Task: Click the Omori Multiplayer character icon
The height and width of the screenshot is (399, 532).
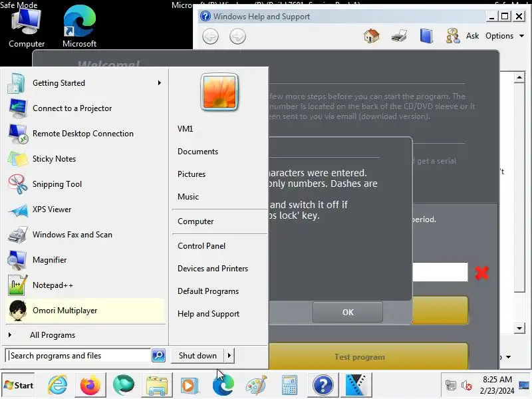Action: (18, 311)
